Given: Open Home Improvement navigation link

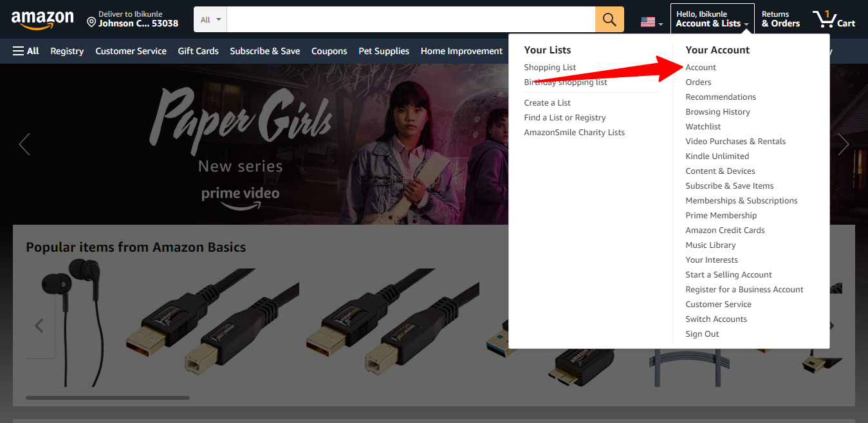Looking at the screenshot, I should pyautogui.click(x=461, y=51).
